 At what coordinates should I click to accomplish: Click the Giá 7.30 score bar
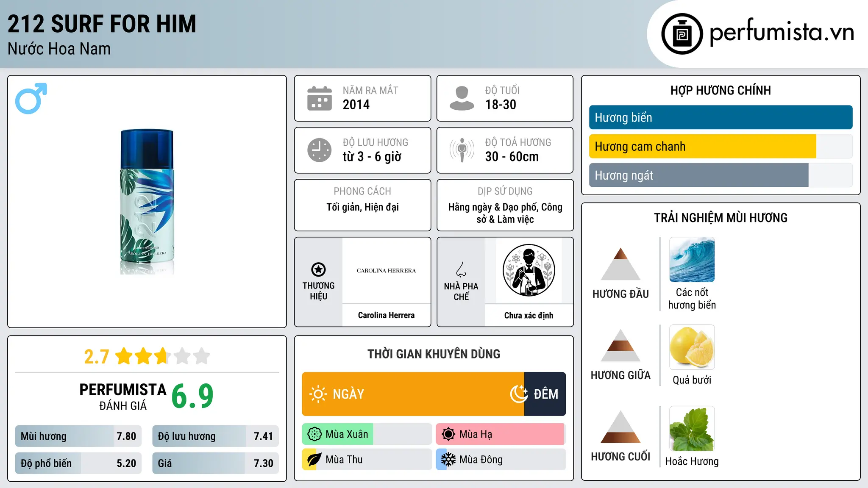[x=215, y=463]
